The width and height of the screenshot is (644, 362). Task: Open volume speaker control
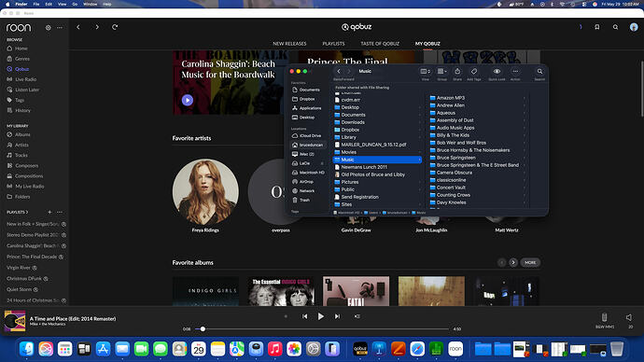[x=629, y=317]
